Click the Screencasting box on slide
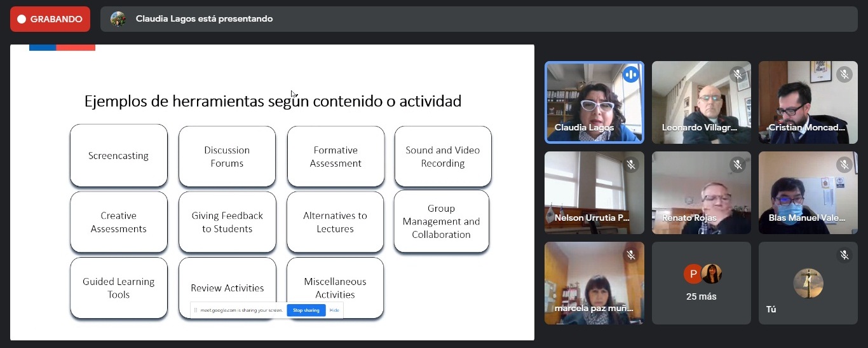868x348 pixels. tap(119, 156)
